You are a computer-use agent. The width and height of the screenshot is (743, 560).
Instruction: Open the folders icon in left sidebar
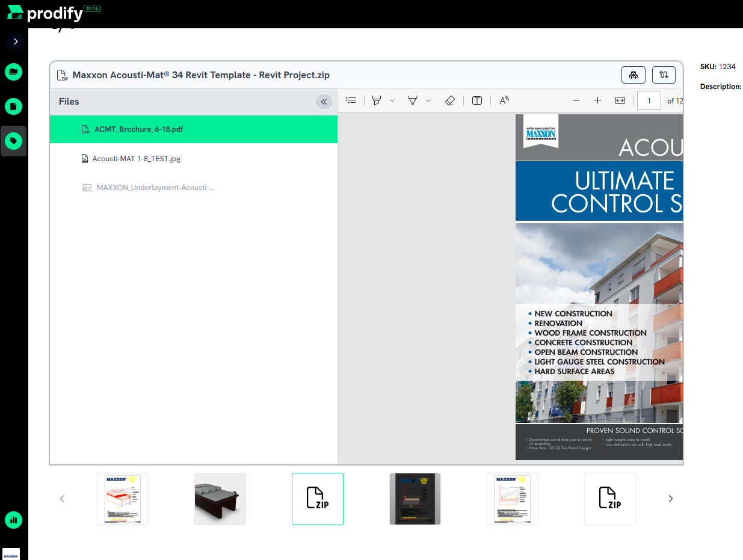(x=14, y=72)
